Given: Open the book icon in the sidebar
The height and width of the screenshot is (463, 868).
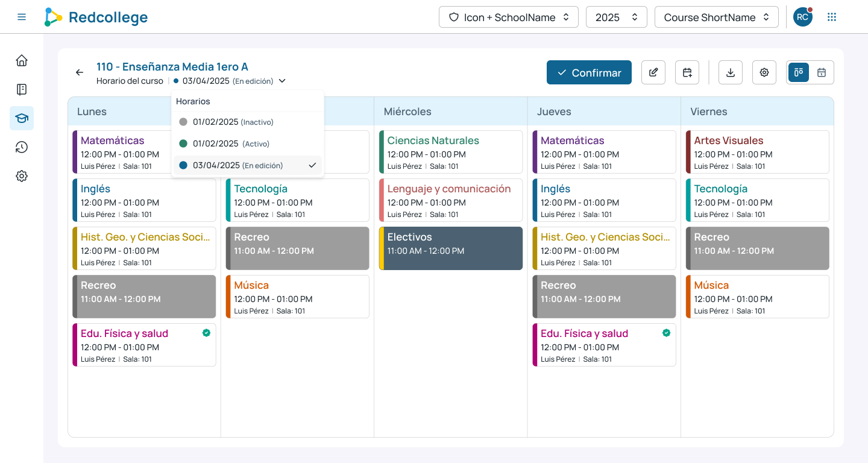Looking at the screenshot, I should tap(22, 89).
